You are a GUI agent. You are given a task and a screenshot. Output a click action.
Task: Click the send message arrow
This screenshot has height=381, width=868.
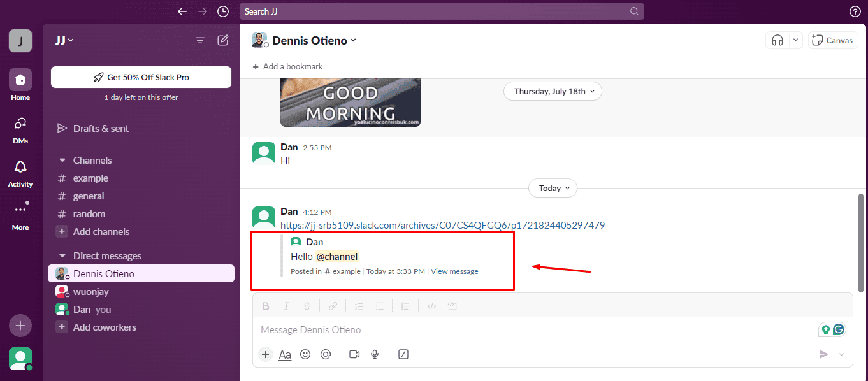[x=824, y=354]
